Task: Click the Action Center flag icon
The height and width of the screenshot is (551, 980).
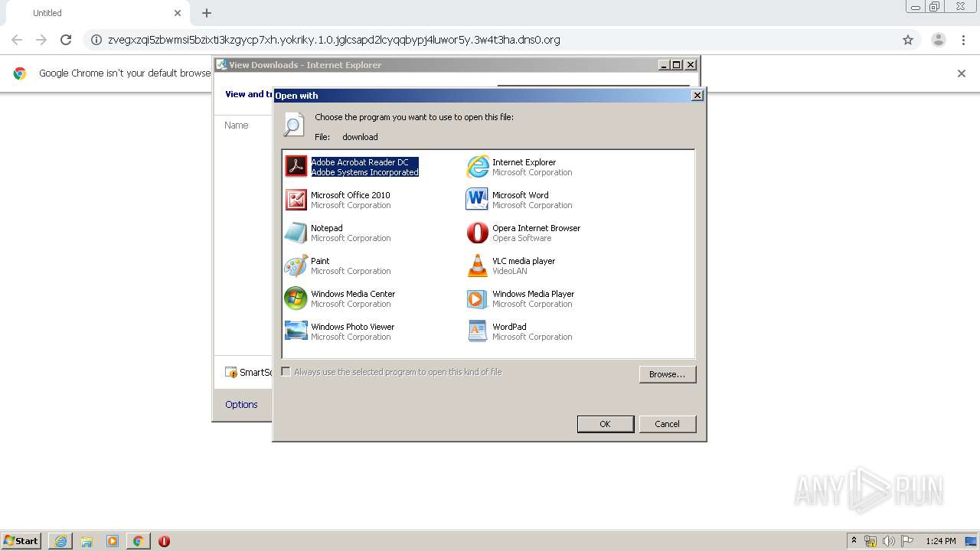Action: (906, 541)
